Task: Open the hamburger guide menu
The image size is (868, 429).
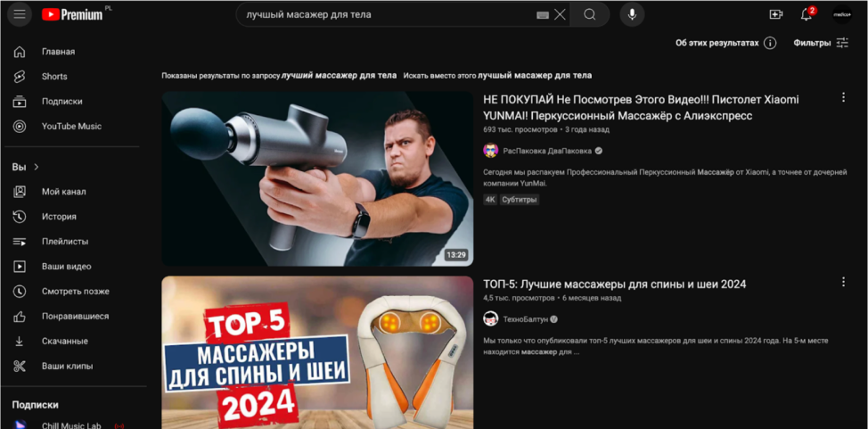Action: coord(20,14)
